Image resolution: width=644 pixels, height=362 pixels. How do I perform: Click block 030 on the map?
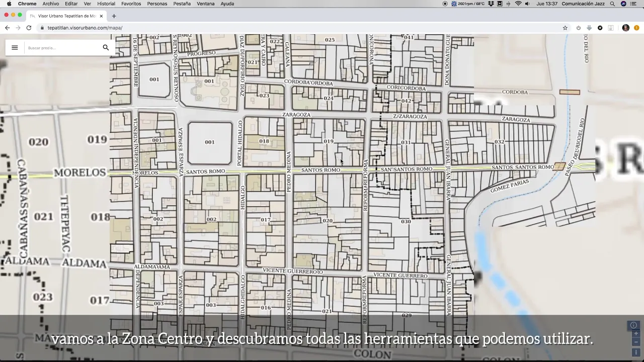(x=406, y=221)
